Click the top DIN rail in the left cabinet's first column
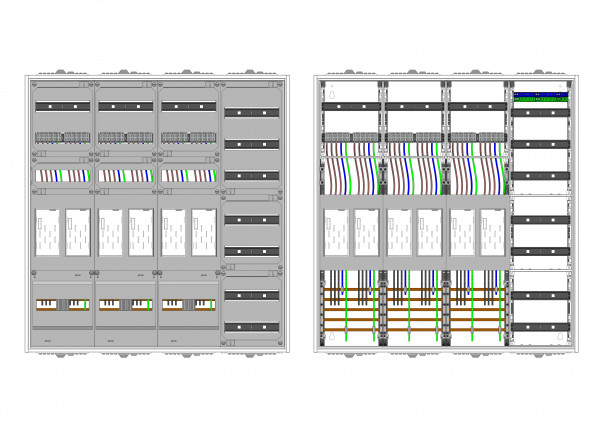The height and width of the screenshot is (424, 600). point(63,105)
